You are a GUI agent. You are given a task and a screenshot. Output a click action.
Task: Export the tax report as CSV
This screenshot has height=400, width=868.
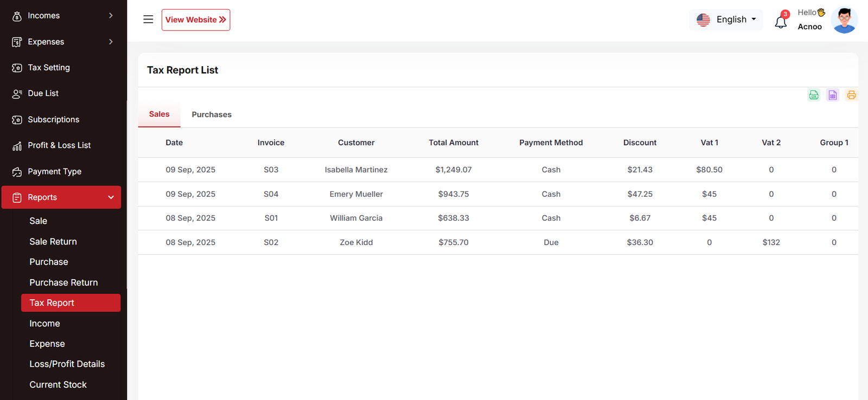[814, 95]
